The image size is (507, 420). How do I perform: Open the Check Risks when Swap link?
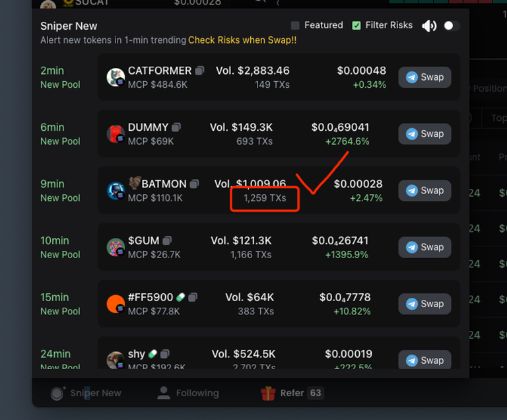242,40
